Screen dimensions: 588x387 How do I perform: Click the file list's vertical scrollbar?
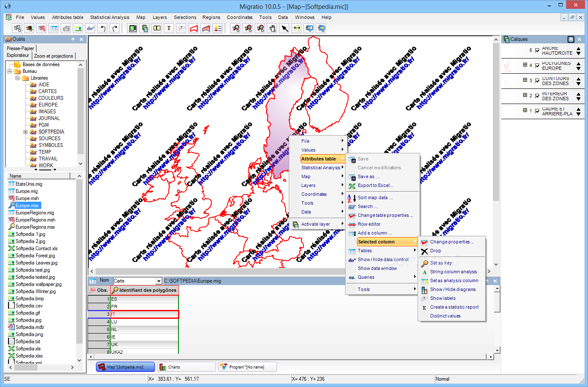(79, 268)
